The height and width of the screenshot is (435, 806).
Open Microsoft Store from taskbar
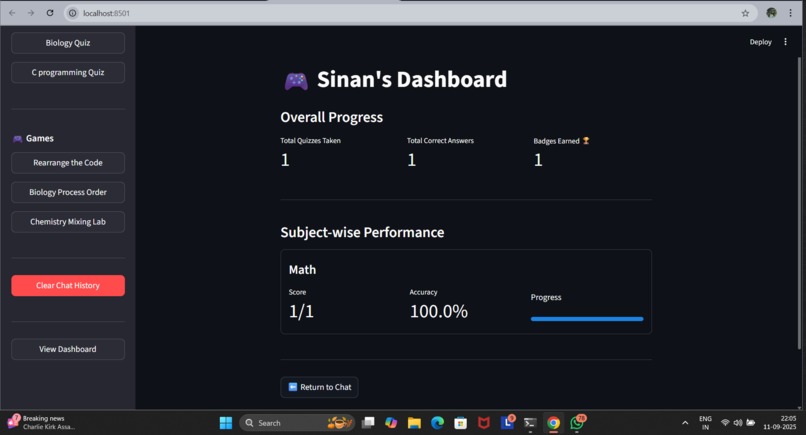(x=461, y=423)
